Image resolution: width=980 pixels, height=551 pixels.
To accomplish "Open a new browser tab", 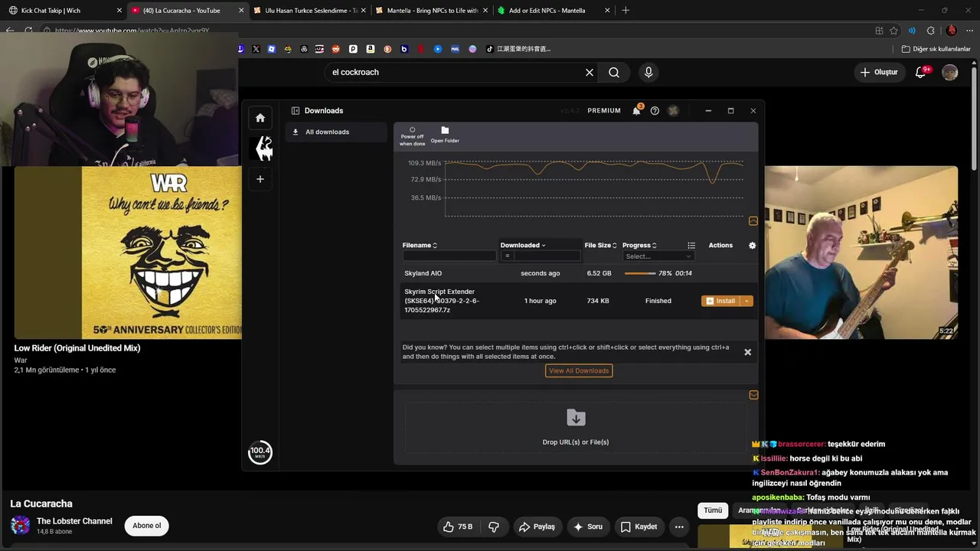I will [626, 11].
